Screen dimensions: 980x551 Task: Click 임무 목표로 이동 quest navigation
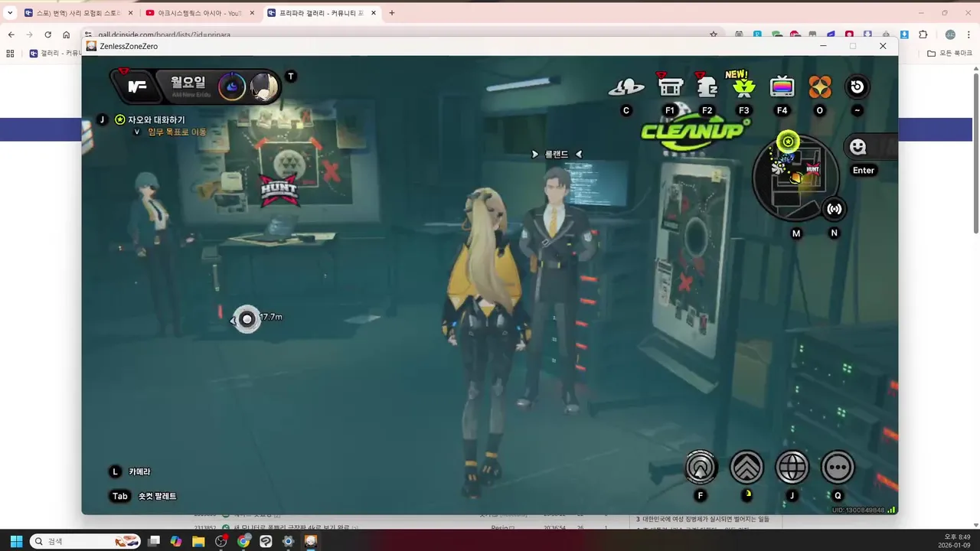[x=177, y=132]
